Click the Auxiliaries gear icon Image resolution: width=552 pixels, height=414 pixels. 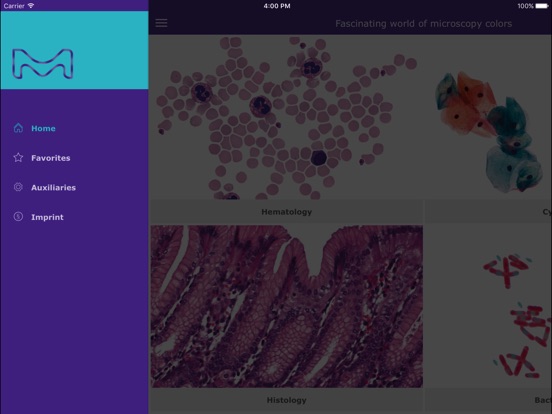(18, 187)
